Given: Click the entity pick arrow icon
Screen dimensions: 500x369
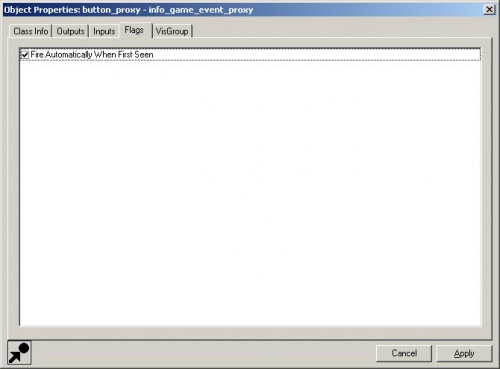Looking at the screenshot, I should (x=19, y=353).
